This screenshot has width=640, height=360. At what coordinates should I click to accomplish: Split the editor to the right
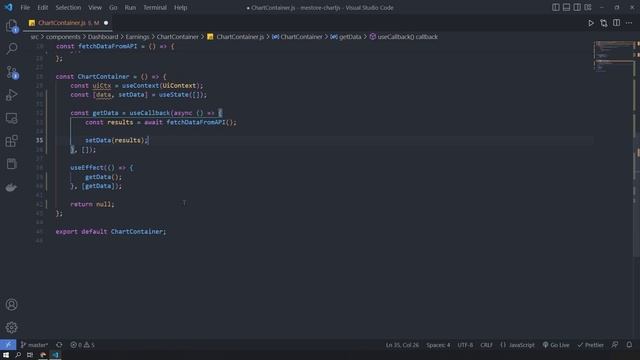click(616, 23)
